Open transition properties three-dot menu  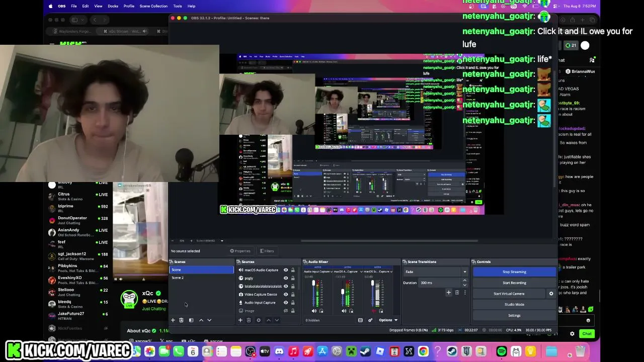point(465,293)
